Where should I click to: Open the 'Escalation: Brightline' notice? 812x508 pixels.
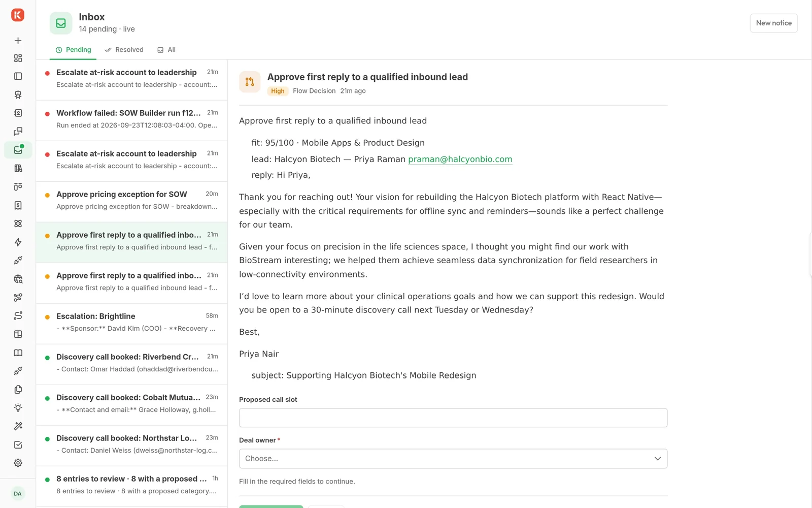coord(132,324)
